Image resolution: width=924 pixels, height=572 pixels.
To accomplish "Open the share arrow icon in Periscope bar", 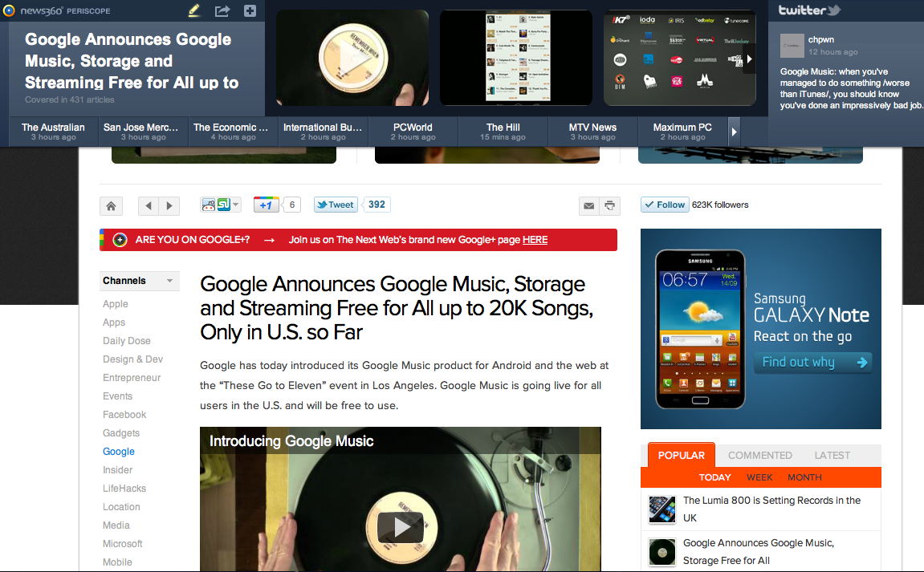I will pyautogui.click(x=222, y=10).
